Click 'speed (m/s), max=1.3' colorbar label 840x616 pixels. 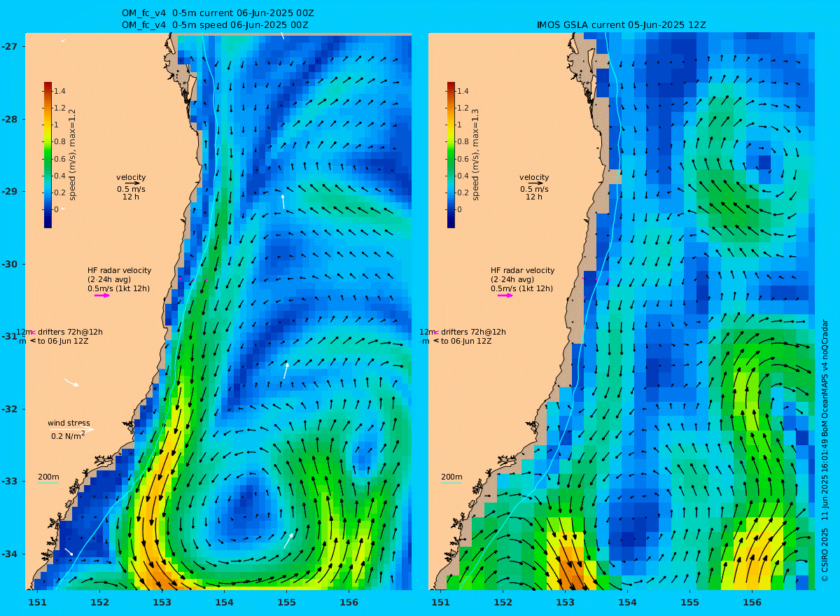click(475, 155)
